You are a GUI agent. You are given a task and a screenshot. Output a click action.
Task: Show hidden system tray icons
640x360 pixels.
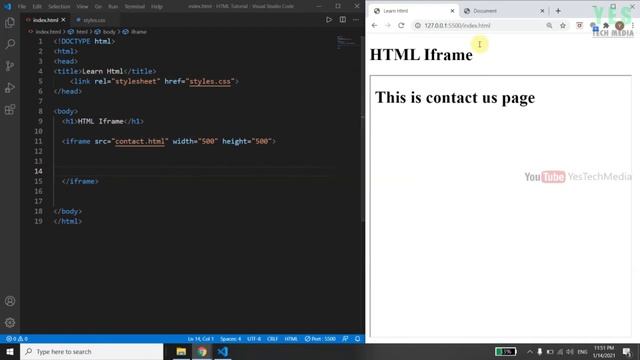pyautogui.click(x=530, y=351)
